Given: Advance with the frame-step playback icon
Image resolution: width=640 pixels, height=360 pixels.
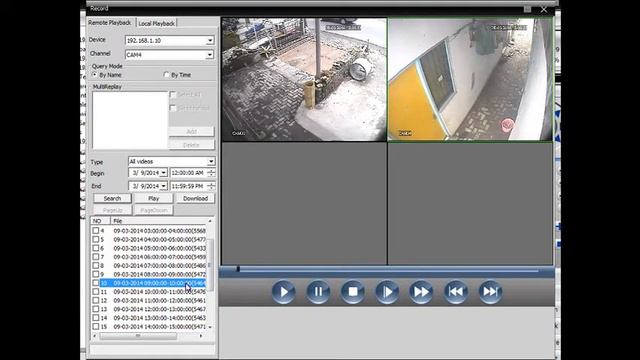Looking at the screenshot, I should tap(387, 291).
